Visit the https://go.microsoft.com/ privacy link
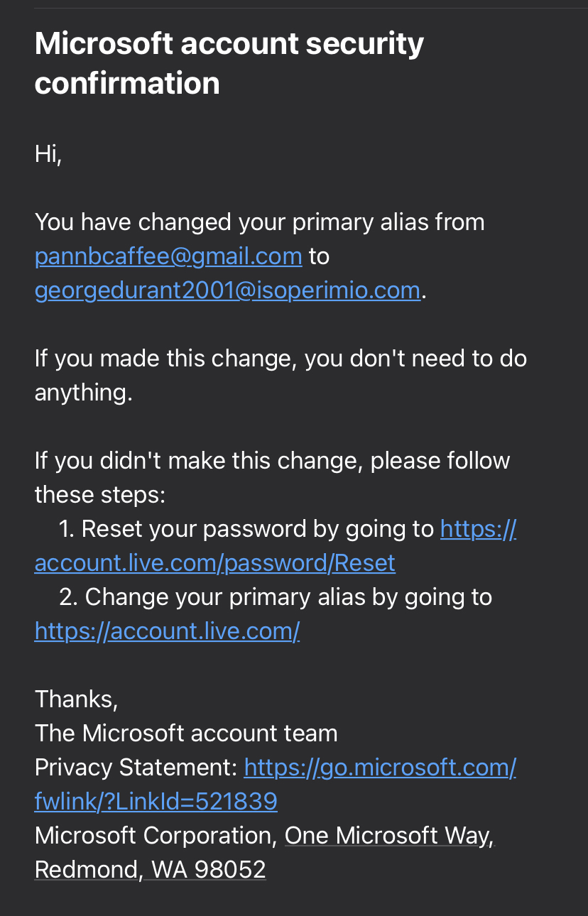 pos(380,768)
